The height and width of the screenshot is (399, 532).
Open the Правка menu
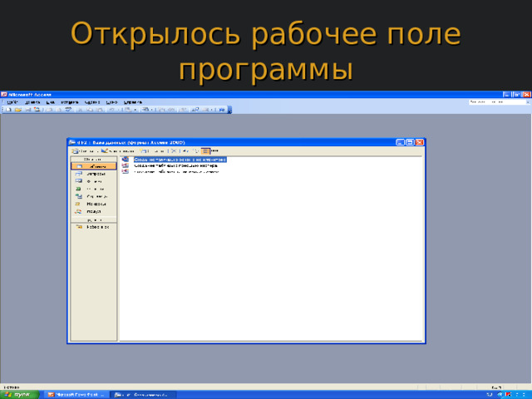point(32,102)
